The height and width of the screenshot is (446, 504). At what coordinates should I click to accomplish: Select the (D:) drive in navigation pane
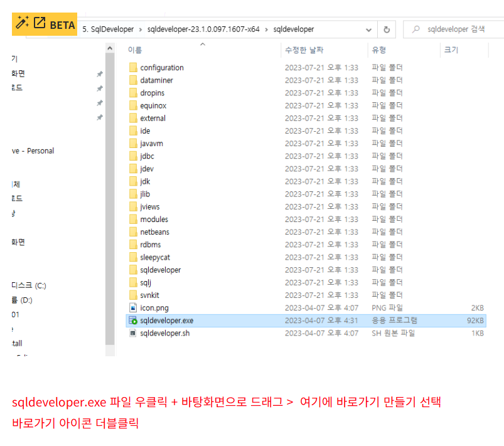point(22,300)
